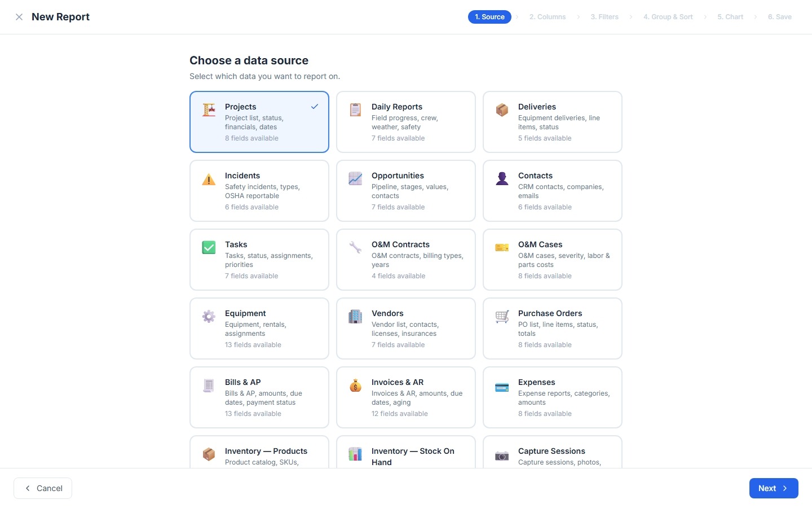Click the Invoices & AR money bag icon
The width and height of the screenshot is (812, 508).
click(x=355, y=385)
